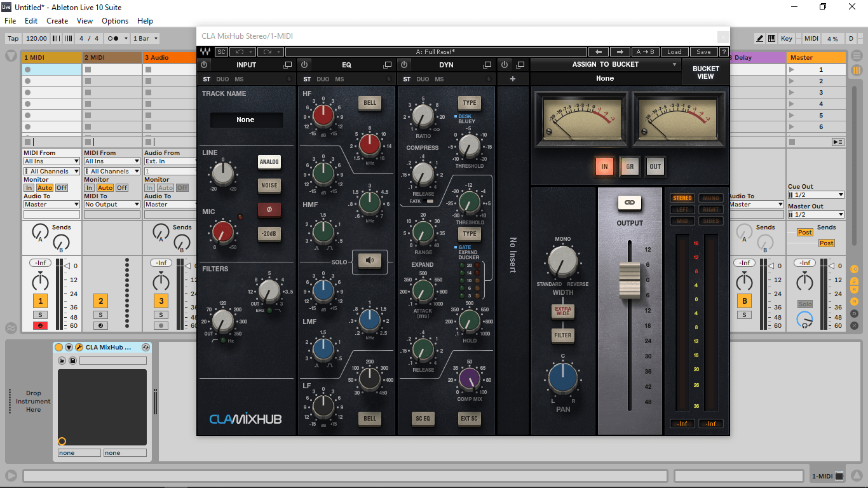
Task: Toggle NOISE switch in input section
Action: pyautogui.click(x=269, y=186)
